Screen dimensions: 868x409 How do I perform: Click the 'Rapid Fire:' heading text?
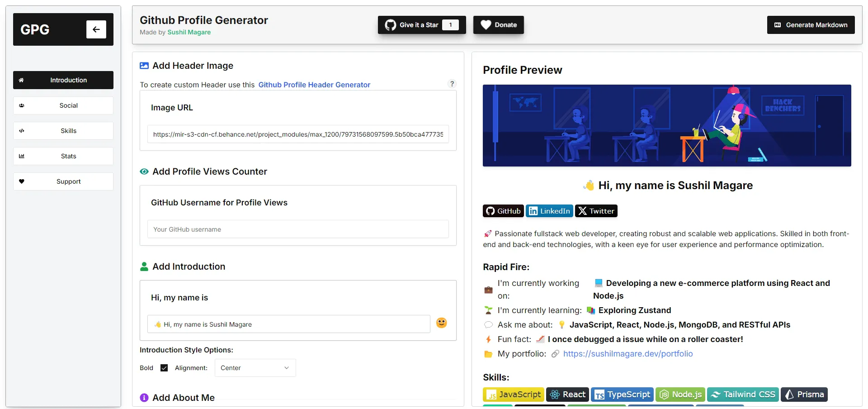click(x=506, y=267)
